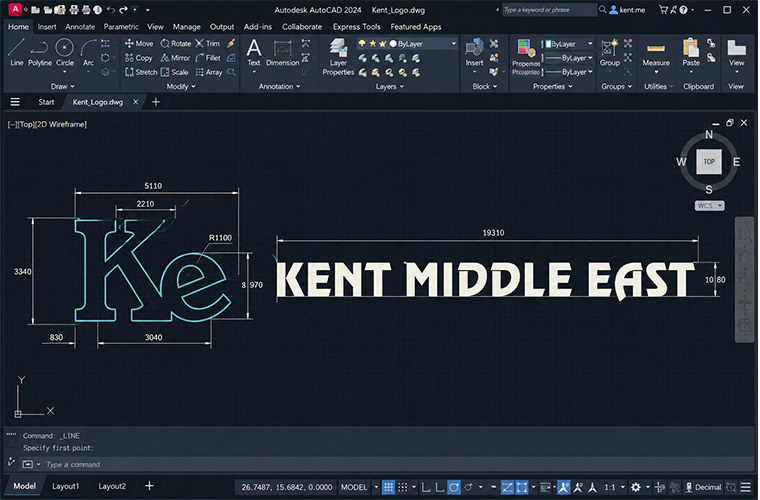Expand the Block panel

pos(485,86)
